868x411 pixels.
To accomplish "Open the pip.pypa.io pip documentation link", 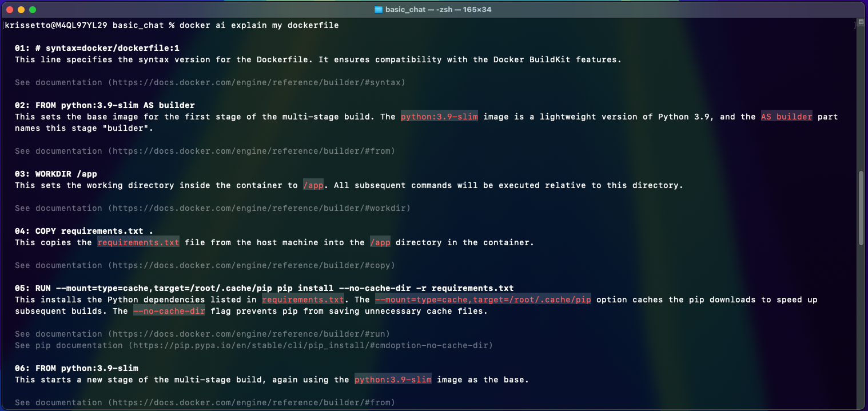I will [309, 345].
